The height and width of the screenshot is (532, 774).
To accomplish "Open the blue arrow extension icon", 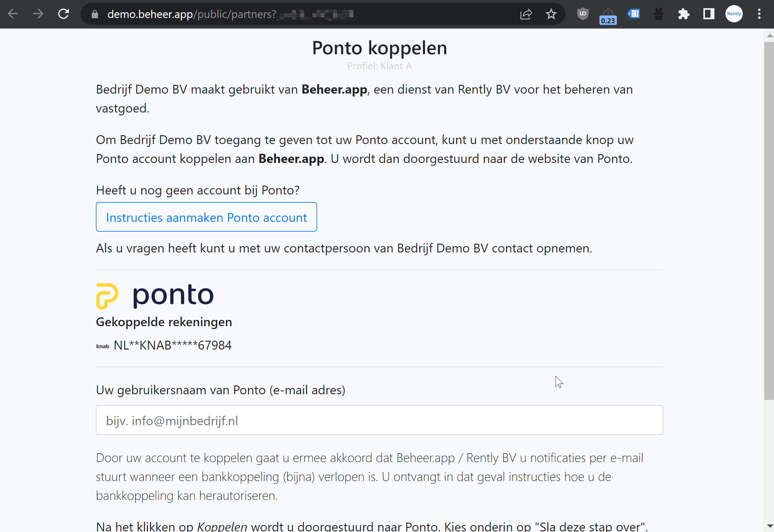I will coord(634,14).
